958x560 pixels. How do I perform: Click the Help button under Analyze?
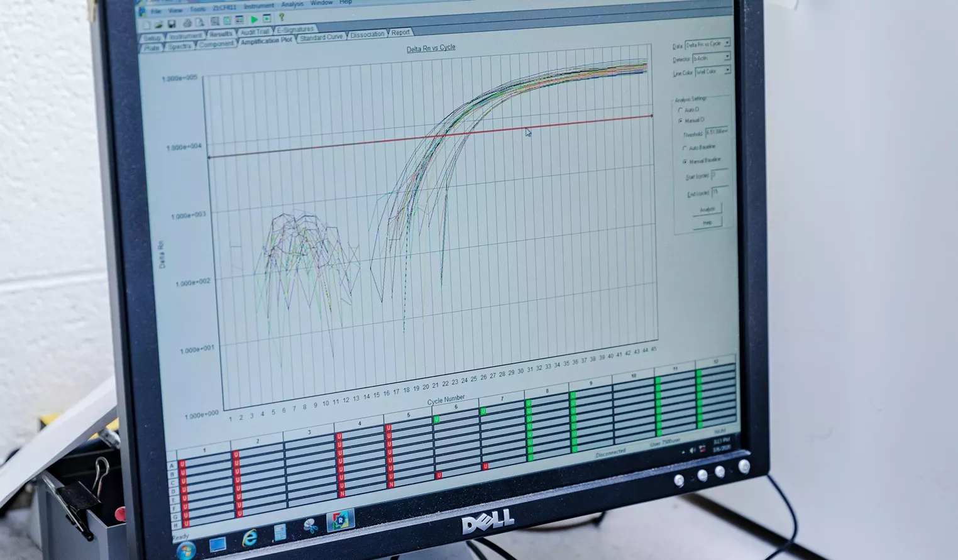click(708, 222)
